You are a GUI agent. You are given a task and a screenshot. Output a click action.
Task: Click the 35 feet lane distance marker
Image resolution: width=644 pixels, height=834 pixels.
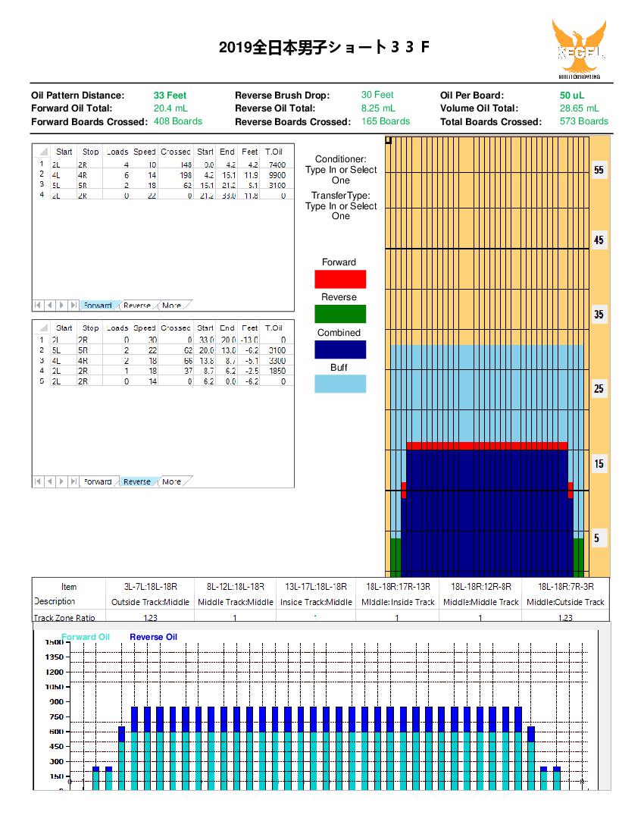tap(599, 315)
